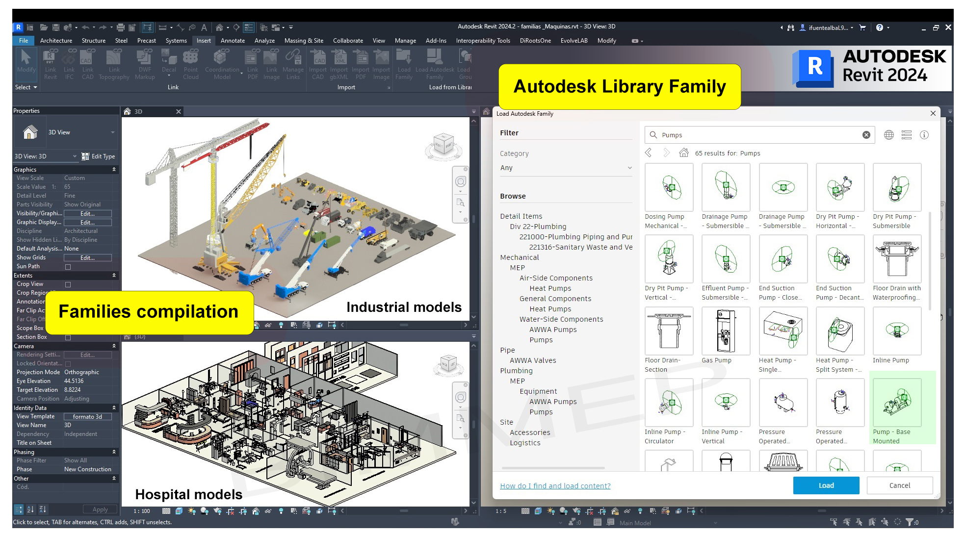The height and width of the screenshot is (560, 966).
Task: Clear the Pumps search with X icon
Action: coord(866,135)
